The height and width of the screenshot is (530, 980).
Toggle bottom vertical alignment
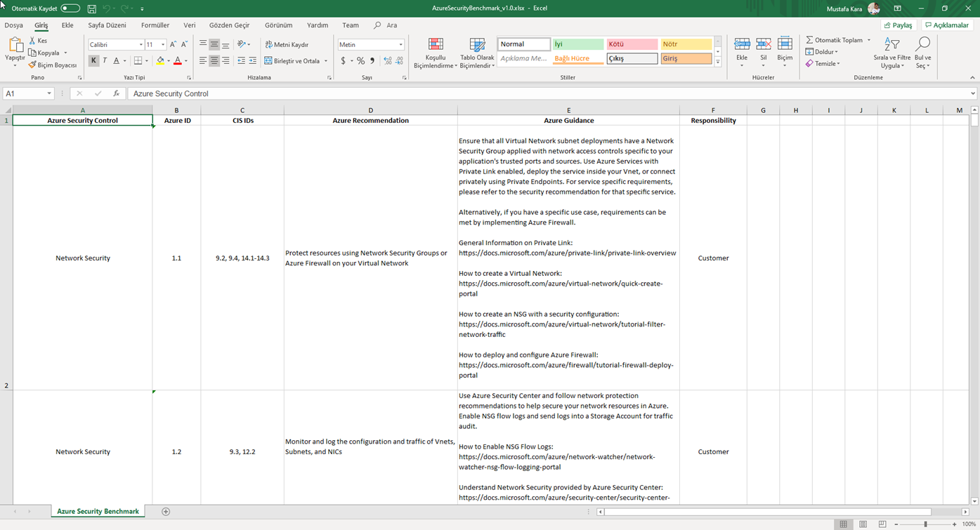pyautogui.click(x=226, y=44)
